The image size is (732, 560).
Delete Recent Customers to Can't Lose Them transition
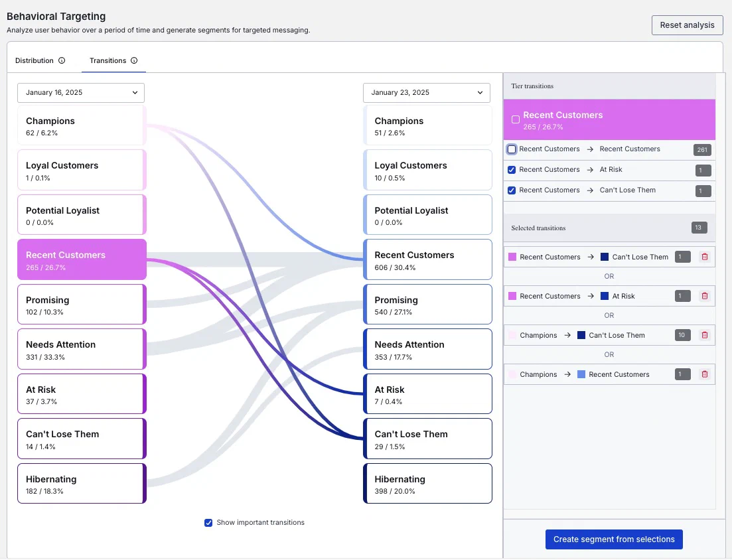pyautogui.click(x=705, y=257)
